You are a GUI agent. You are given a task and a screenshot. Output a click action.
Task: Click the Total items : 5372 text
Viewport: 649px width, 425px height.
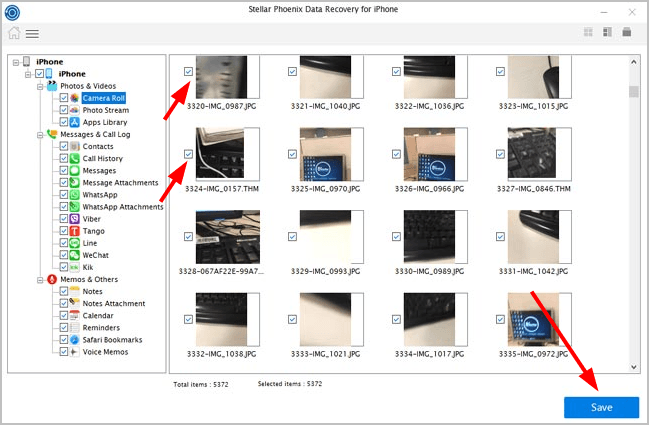pos(201,384)
